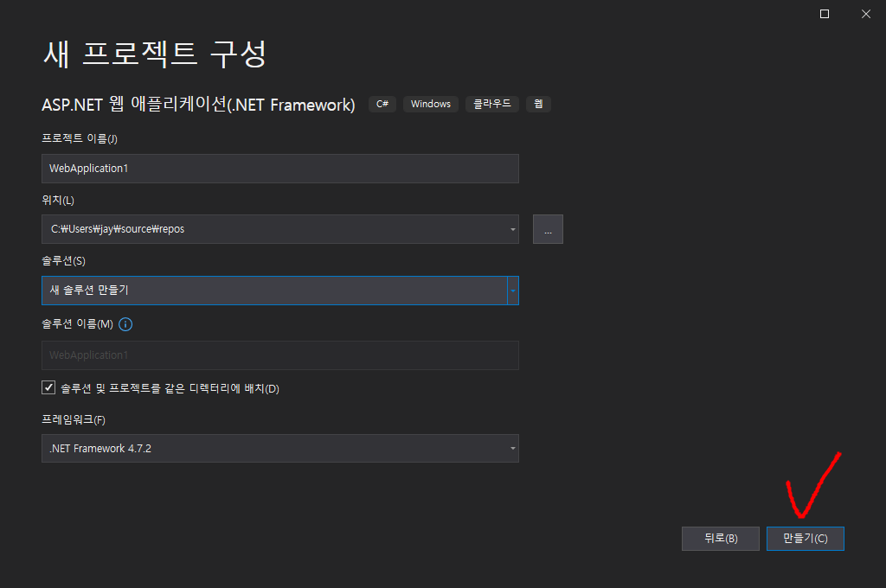Image resolution: width=886 pixels, height=588 pixels.
Task: Click the disabled solution name field
Action: [x=280, y=355]
